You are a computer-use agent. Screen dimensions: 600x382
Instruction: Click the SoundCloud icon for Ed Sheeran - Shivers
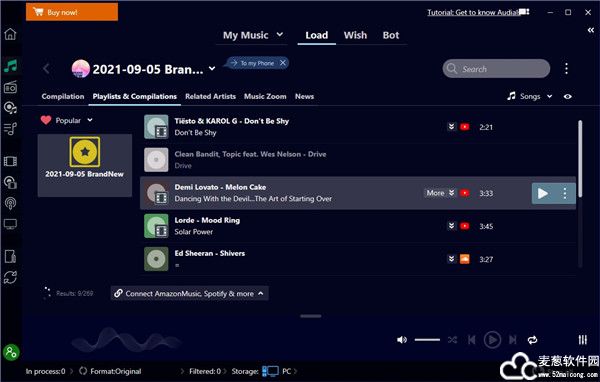[x=465, y=259]
